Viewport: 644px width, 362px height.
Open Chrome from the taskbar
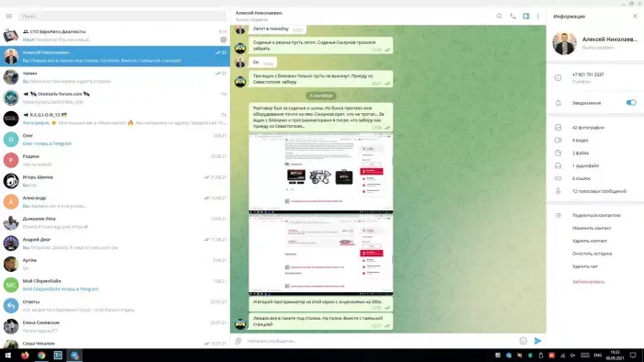point(41,355)
